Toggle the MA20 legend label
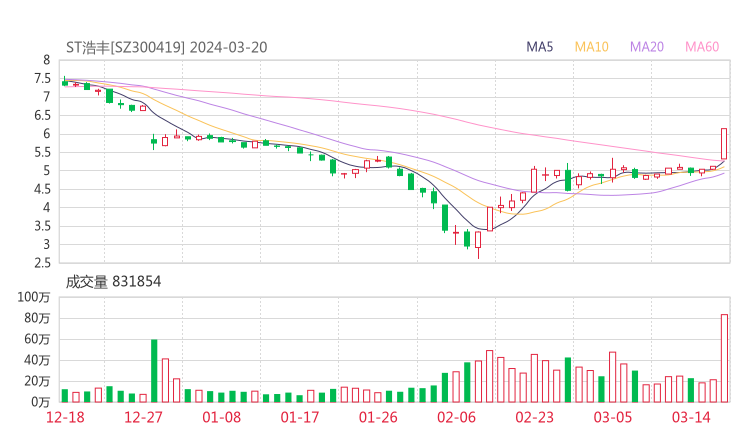The image size is (740, 440). click(x=647, y=47)
